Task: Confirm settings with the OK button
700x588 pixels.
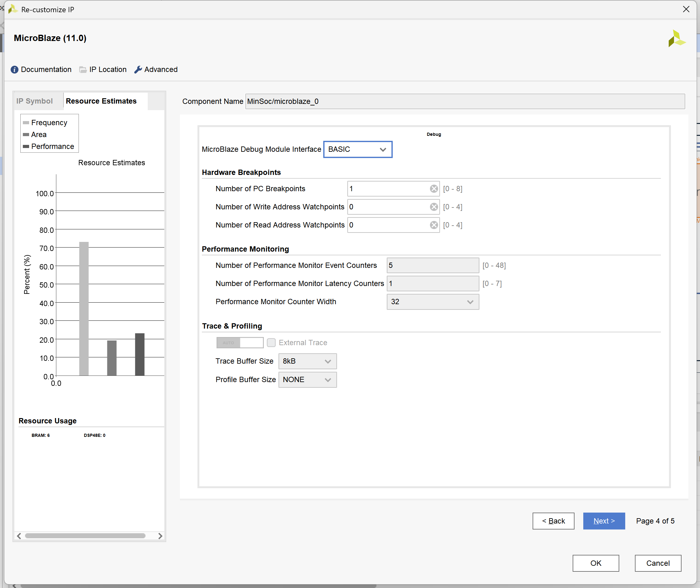Action: (x=596, y=563)
